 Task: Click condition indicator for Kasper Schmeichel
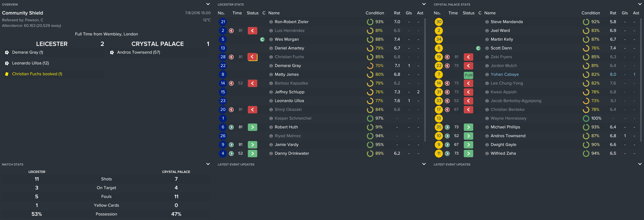click(370, 118)
